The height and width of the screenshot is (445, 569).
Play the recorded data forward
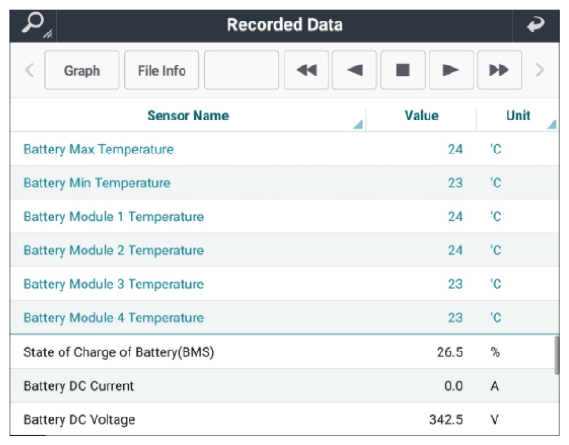(451, 70)
